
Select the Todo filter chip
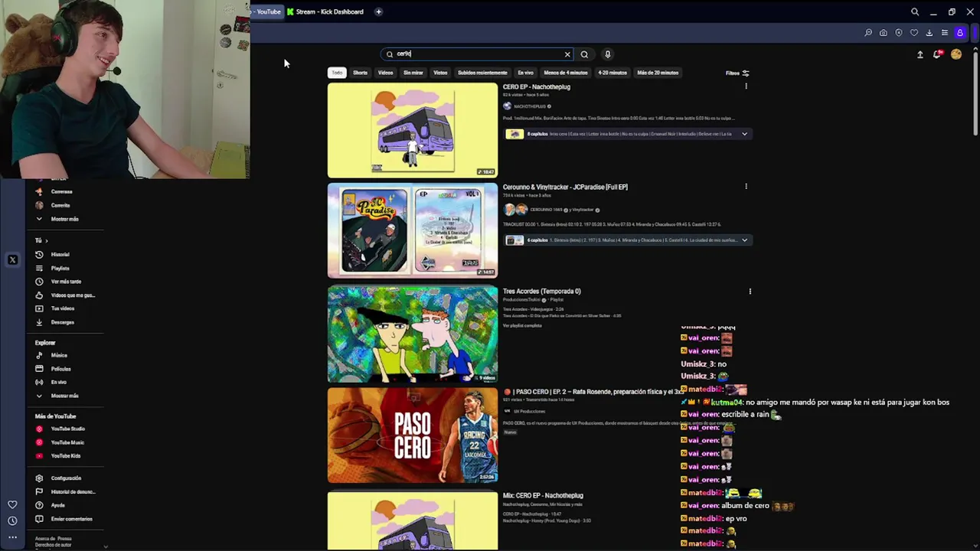point(337,73)
